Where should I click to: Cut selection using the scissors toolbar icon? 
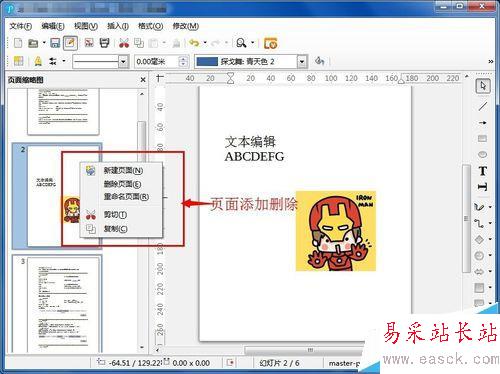(x=124, y=43)
